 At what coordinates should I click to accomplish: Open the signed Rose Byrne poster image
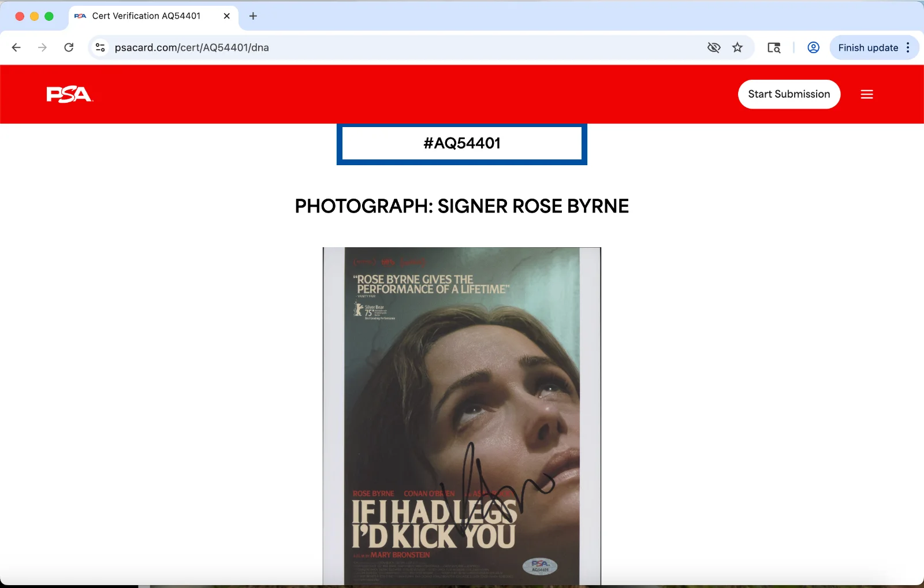pyautogui.click(x=462, y=416)
